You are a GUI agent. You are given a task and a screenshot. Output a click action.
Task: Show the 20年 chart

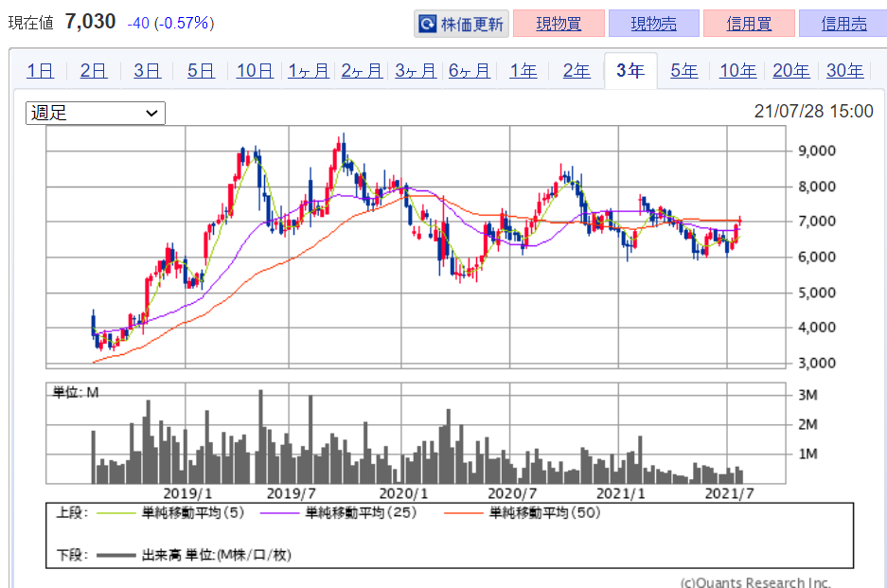coord(790,71)
